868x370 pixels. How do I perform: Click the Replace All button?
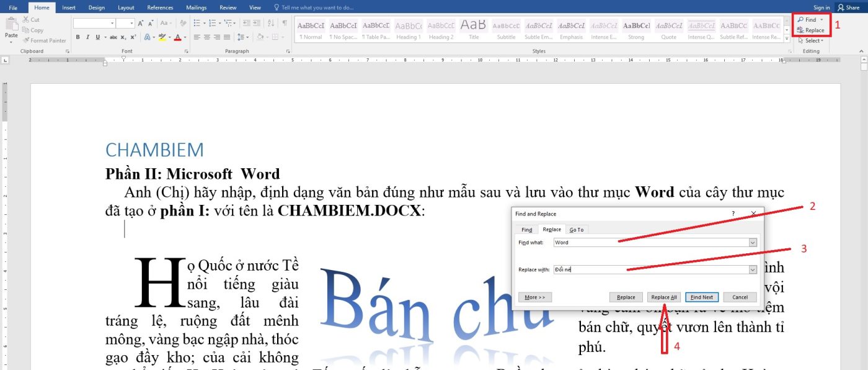(x=663, y=297)
